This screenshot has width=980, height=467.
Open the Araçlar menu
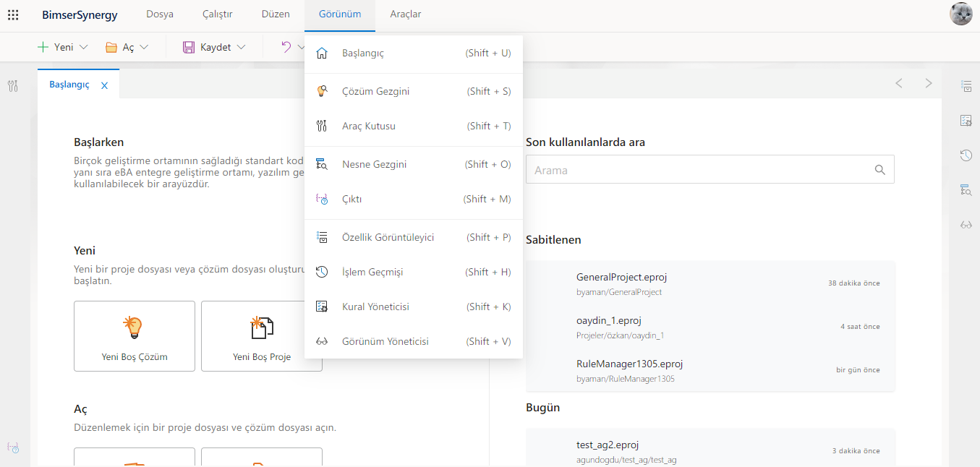405,14
